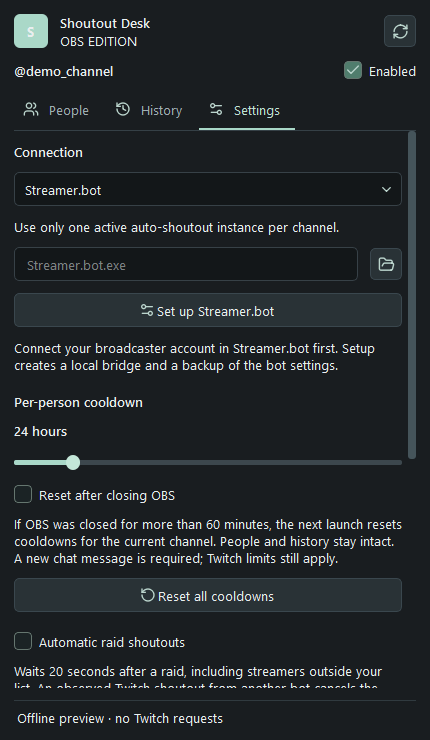This screenshot has height=740, width=430.
Task: Click the refresh icon in header
Action: 400,31
